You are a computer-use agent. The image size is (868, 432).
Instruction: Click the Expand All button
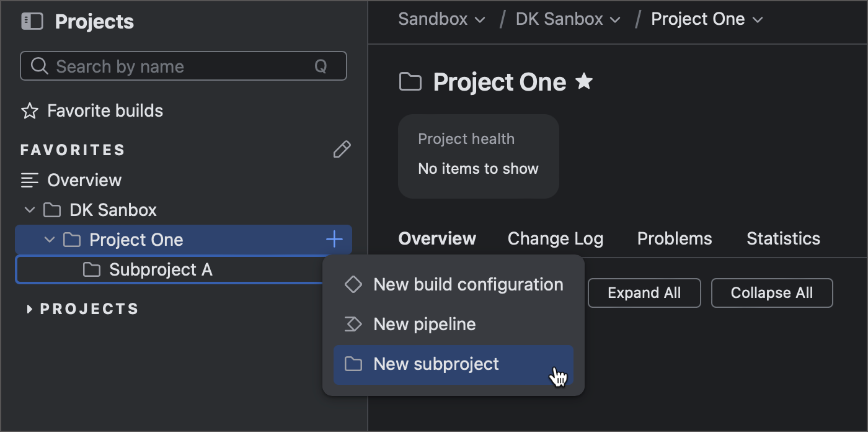tap(644, 292)
